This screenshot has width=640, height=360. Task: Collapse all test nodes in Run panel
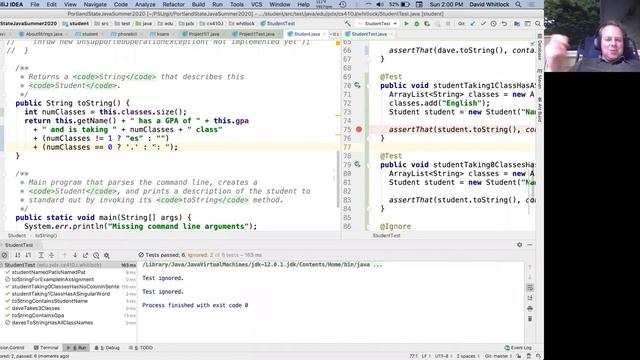pos(51,255)
